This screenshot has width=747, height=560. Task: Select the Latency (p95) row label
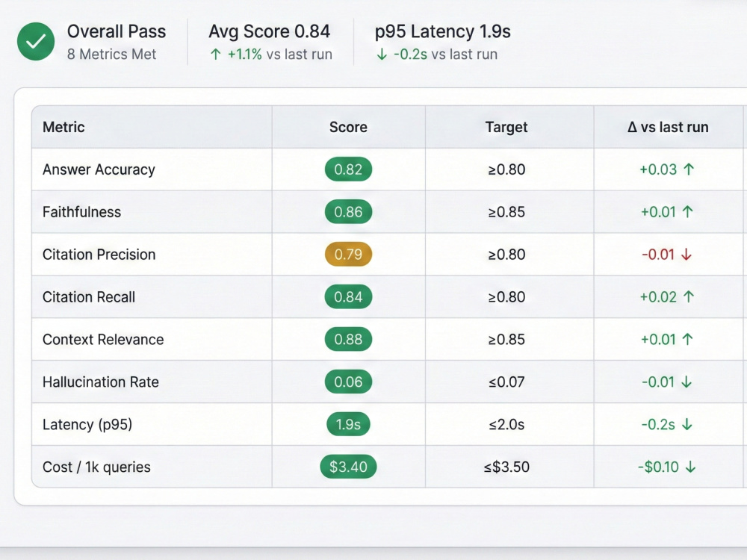click(x=87, y=424)
